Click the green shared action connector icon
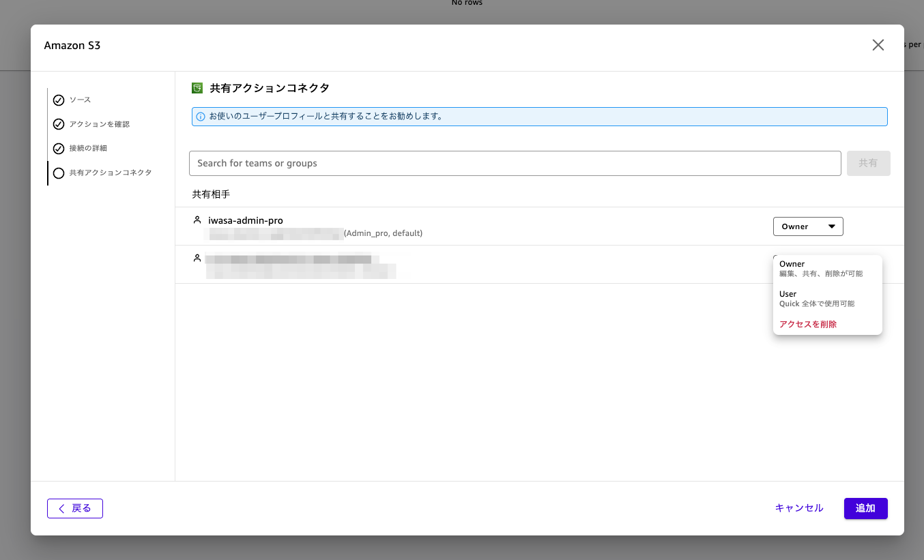Viewport: 924px width, 560px height. click(197, 88)
